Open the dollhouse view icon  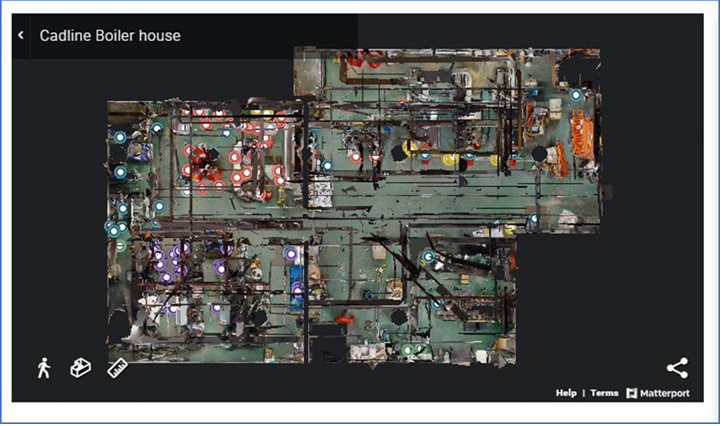[81, 368]
